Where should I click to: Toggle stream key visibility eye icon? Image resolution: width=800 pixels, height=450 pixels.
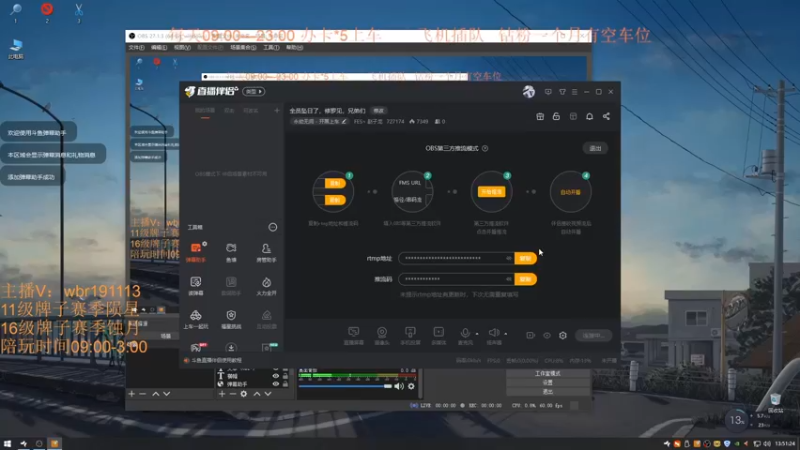[509, 279]
